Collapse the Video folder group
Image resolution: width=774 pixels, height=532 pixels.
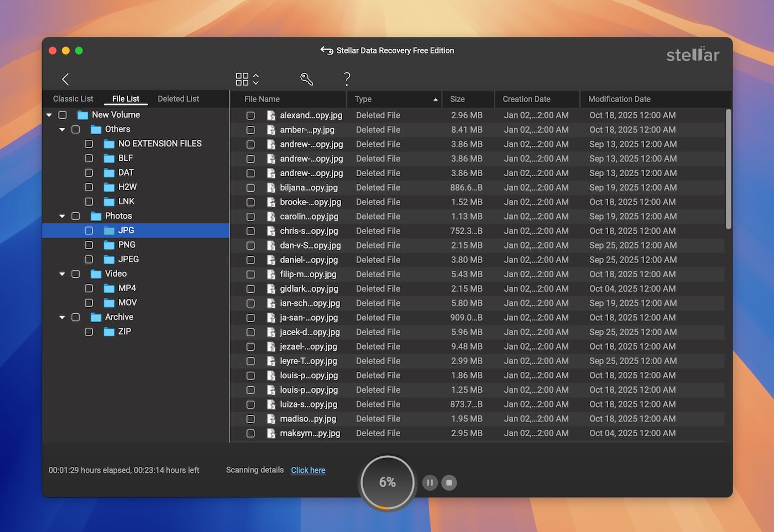[x=62, y=274]
